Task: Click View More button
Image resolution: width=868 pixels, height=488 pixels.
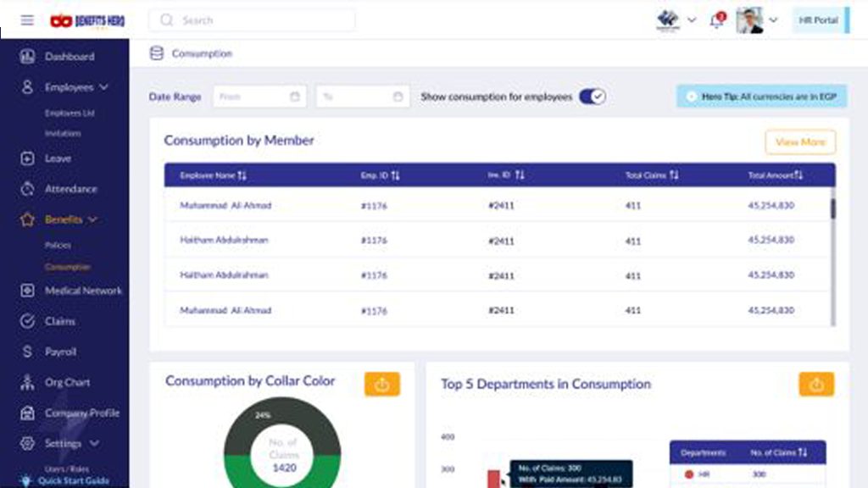Action: 800,142
